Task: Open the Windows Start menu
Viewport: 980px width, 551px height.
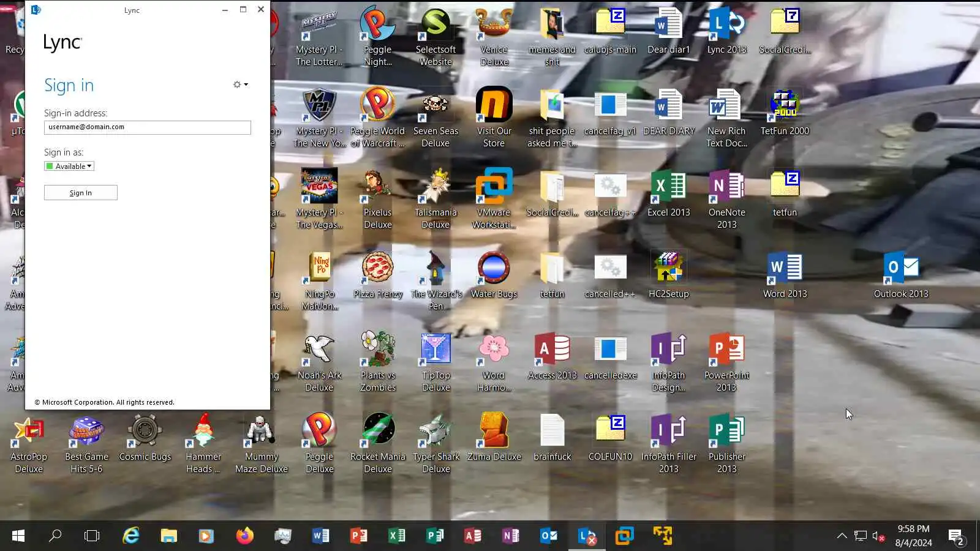Action: 18,536
